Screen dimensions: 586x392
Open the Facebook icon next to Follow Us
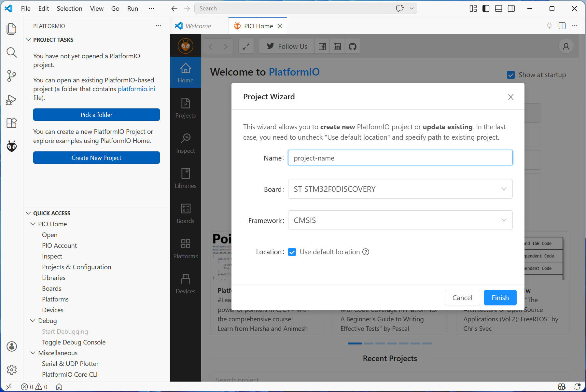(322, 47)
